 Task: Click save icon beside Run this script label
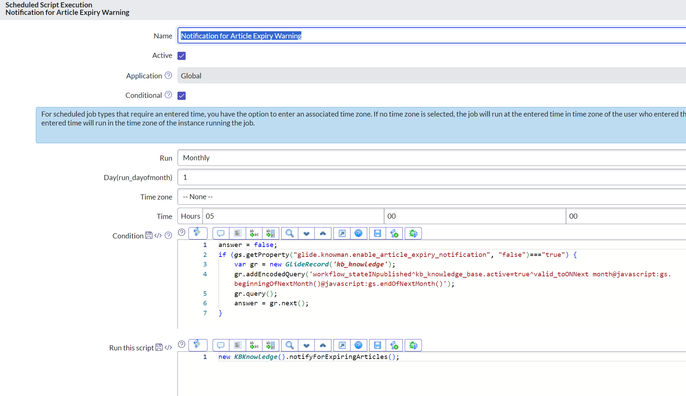point(159,347)
